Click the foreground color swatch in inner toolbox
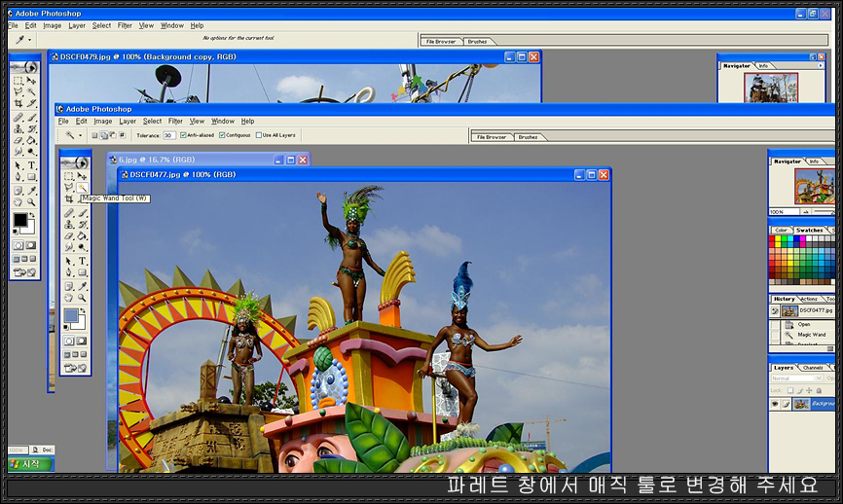This screenshot has height=504, width=843. [x=70, y=316]
